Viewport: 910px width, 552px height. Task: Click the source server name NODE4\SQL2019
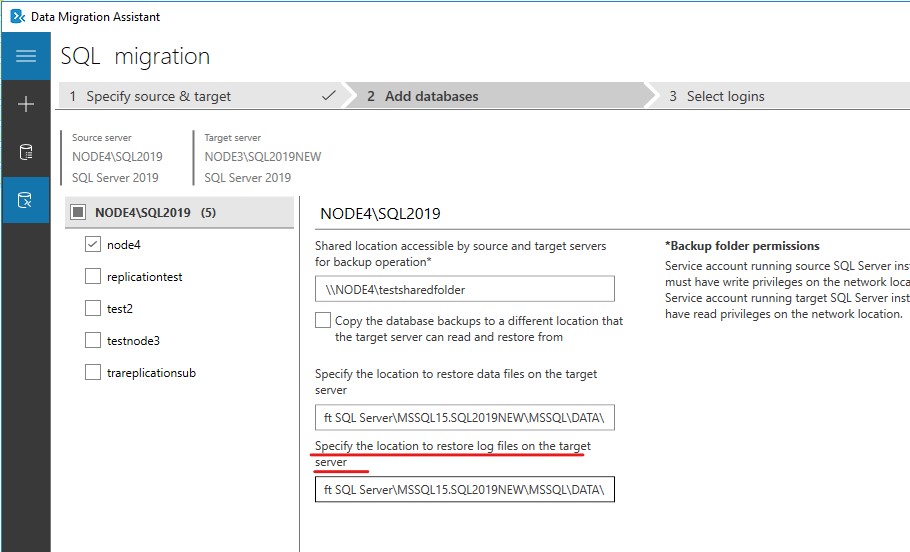117,157
